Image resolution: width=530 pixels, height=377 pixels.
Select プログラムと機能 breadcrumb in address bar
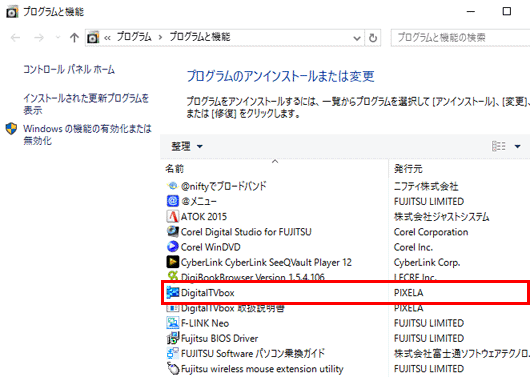point(200,37)
